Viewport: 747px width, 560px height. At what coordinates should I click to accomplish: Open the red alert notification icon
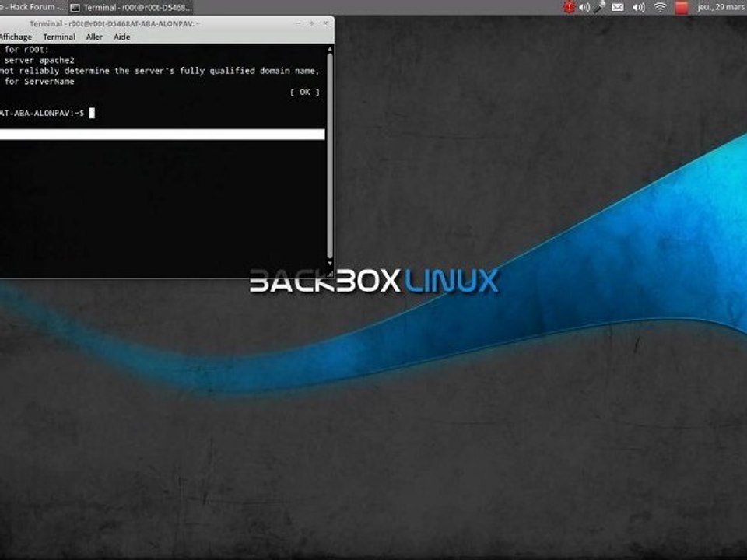(568, 7)
